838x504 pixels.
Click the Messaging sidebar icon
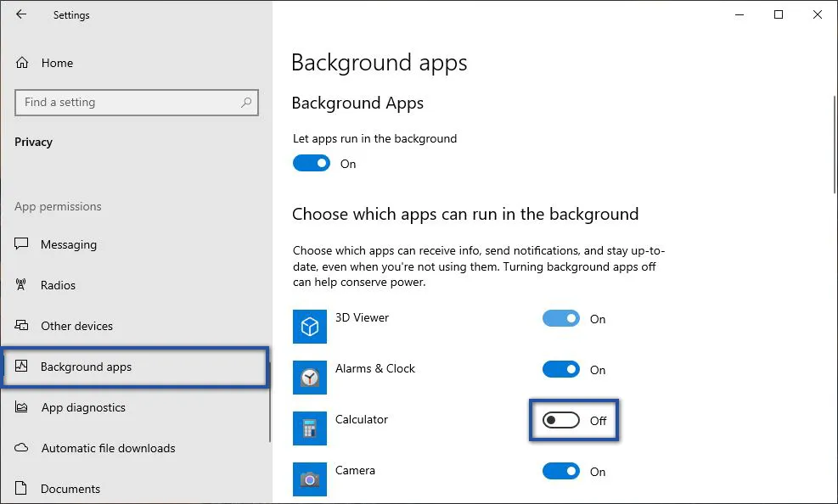[23, 244]
